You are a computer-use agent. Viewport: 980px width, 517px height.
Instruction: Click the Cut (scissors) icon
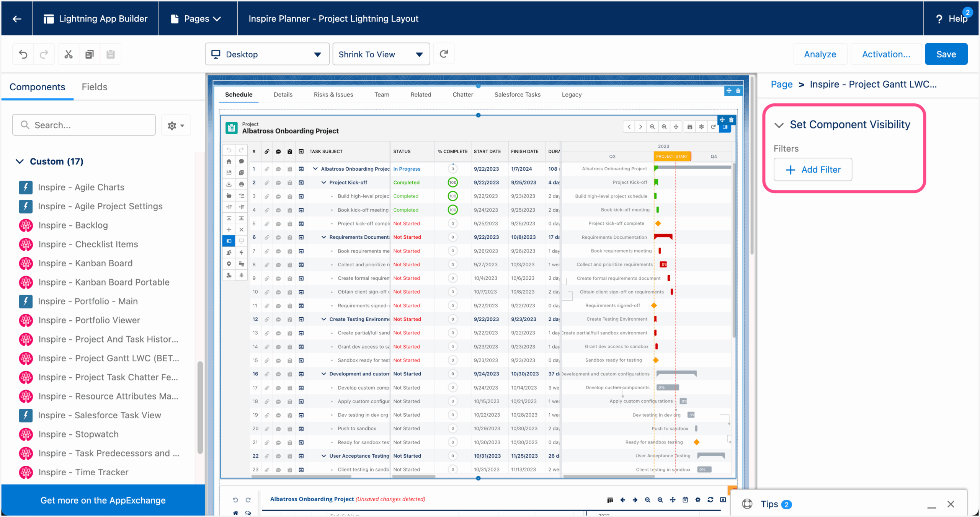coord(68,54)
